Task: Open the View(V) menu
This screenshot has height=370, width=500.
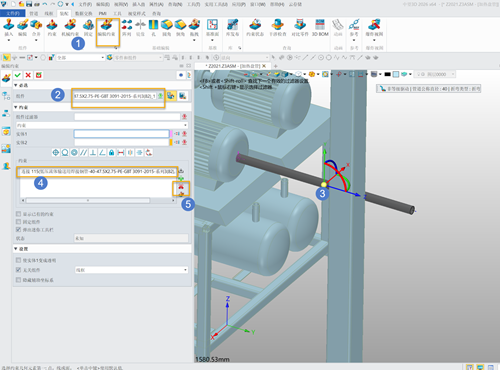Action: [121, 4]
